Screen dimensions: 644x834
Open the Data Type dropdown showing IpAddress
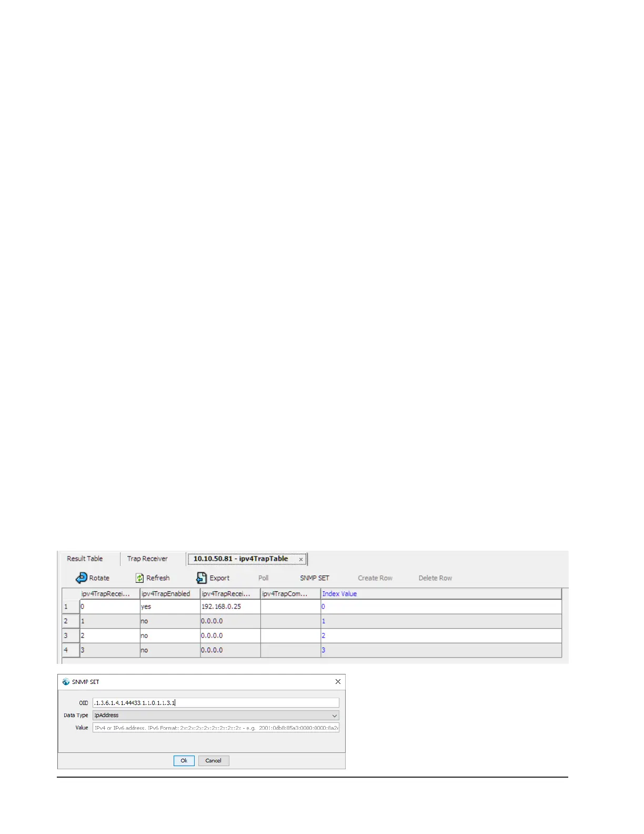(x=216, y=716)
